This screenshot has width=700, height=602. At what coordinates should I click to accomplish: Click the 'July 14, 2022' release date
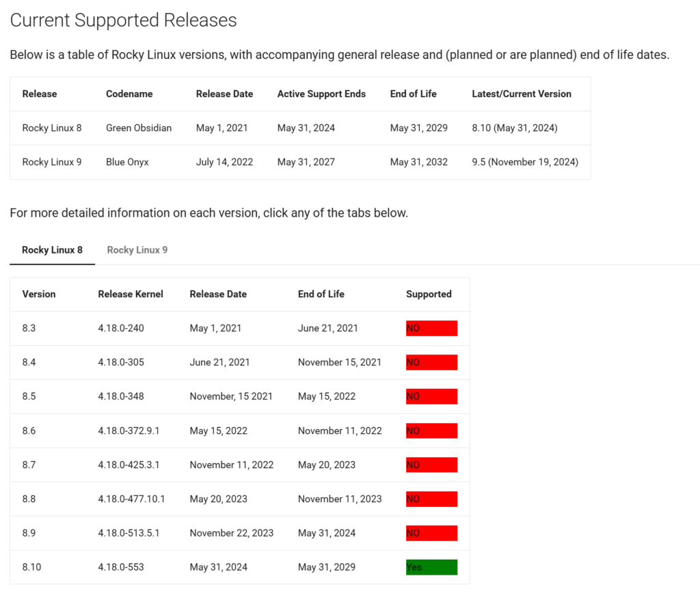click(x=224, y=162)
